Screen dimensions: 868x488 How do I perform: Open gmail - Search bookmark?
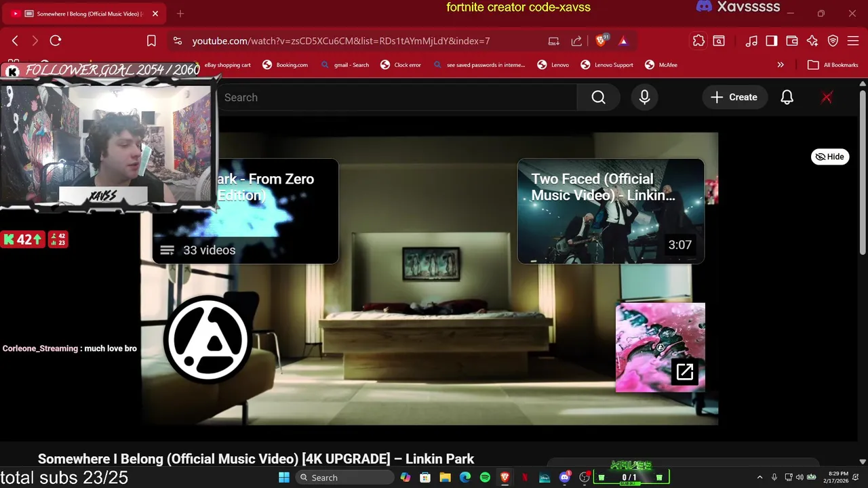344,65
